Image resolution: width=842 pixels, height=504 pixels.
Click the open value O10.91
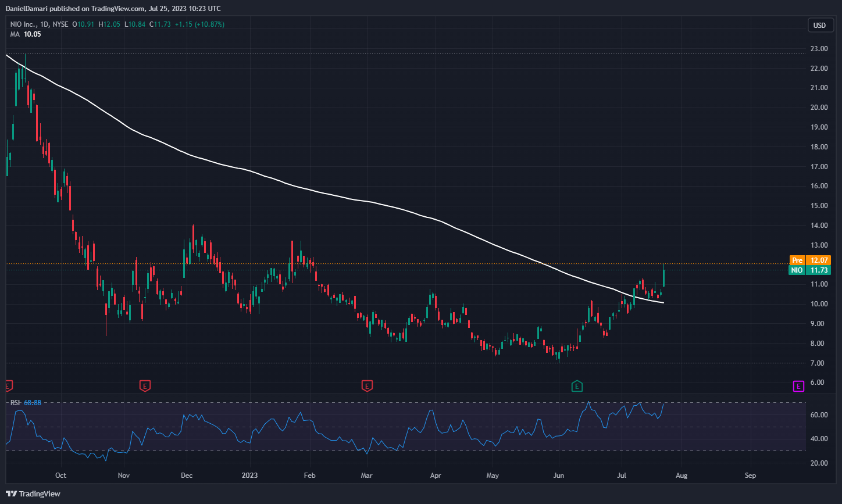84,24
